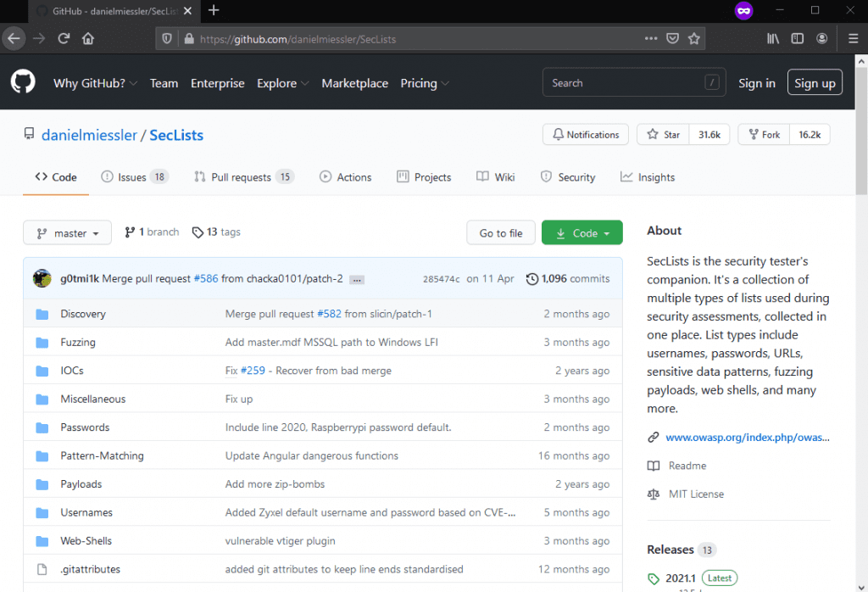The height and width of the screenshot is (592, 868).
Task: Click the Marketplace navigation link
Action: 355,83
